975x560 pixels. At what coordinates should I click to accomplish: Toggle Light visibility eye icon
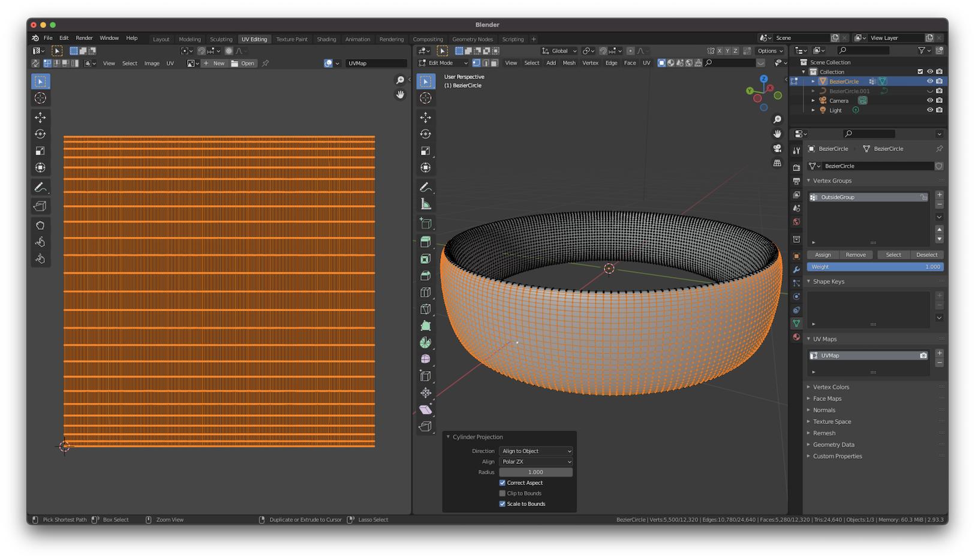point(930,110)
